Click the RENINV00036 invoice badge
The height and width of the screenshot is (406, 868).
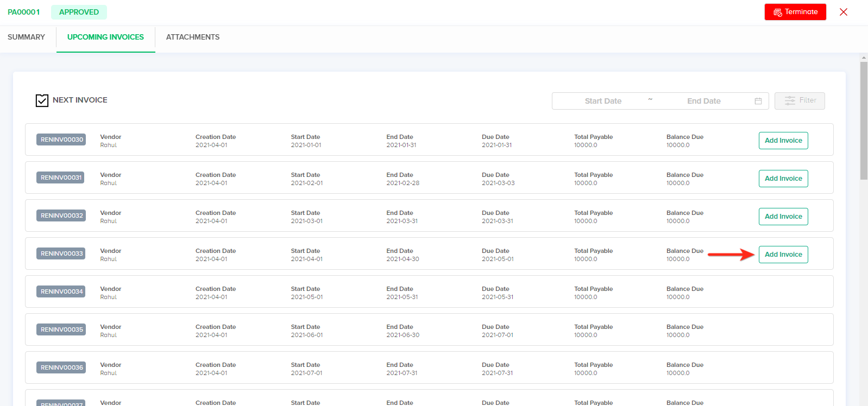[62, 367]
